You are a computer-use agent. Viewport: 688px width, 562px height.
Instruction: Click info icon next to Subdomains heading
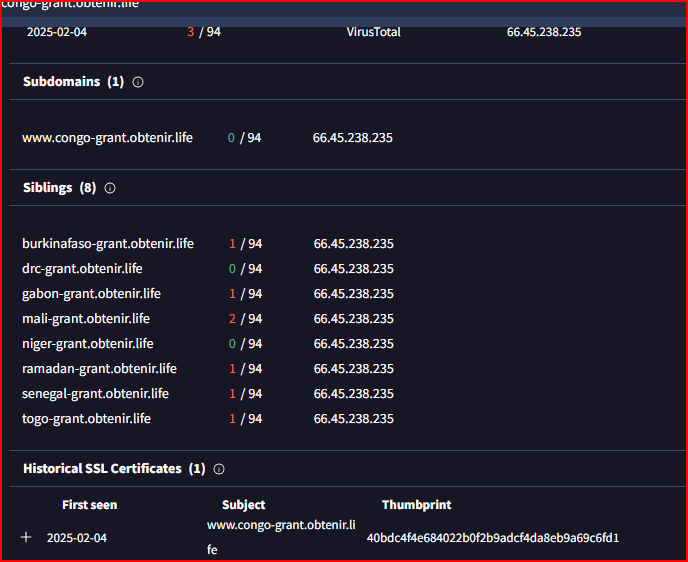point(138,82)
